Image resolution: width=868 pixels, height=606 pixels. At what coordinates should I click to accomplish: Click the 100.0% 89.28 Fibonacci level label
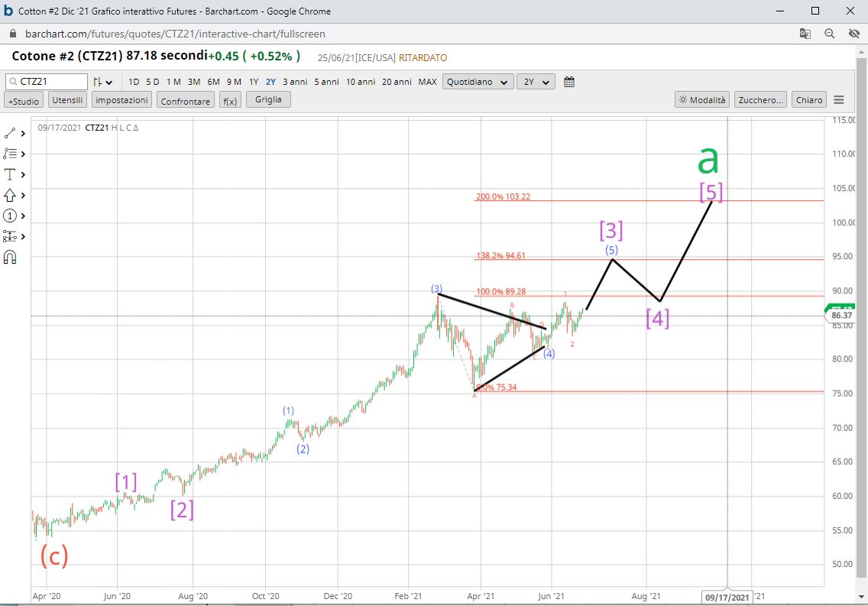click(501, 292)
